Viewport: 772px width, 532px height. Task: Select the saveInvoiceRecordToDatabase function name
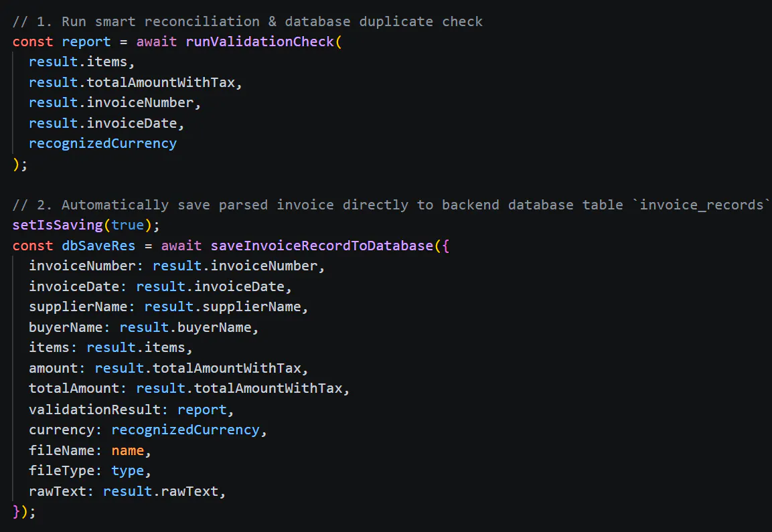tap(322, 246)
